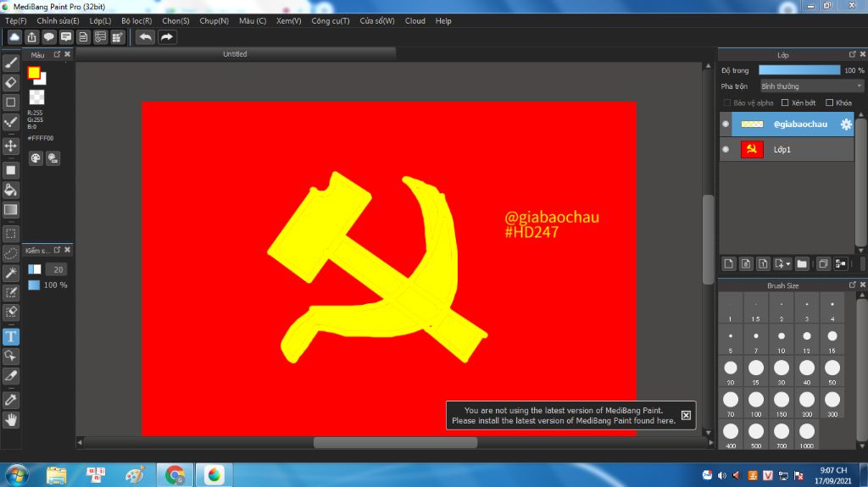Enable the Xén bớt (clipping) checkbox
The height and width of the screenshot is (487, 868).
point(785,103)
